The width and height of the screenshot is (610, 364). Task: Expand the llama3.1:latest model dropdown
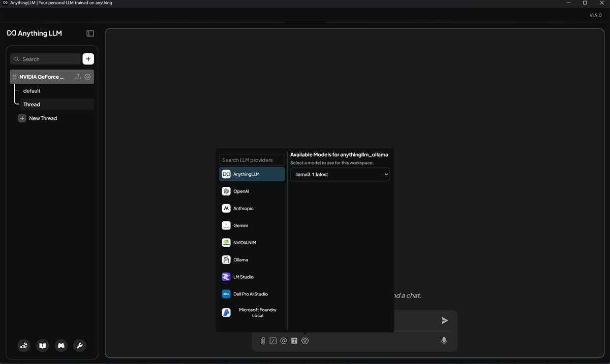tap(340, 174)
